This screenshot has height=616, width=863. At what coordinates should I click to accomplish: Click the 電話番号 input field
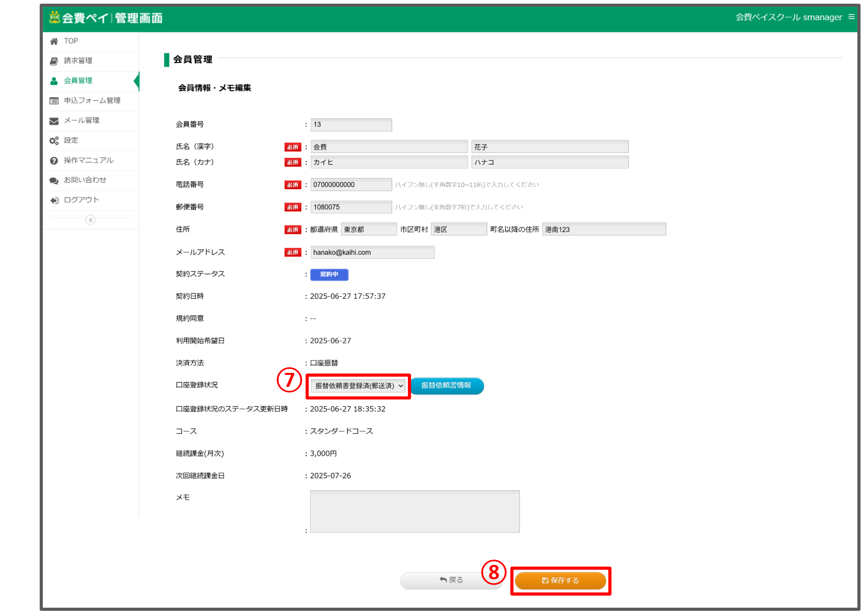coord(351,185)
